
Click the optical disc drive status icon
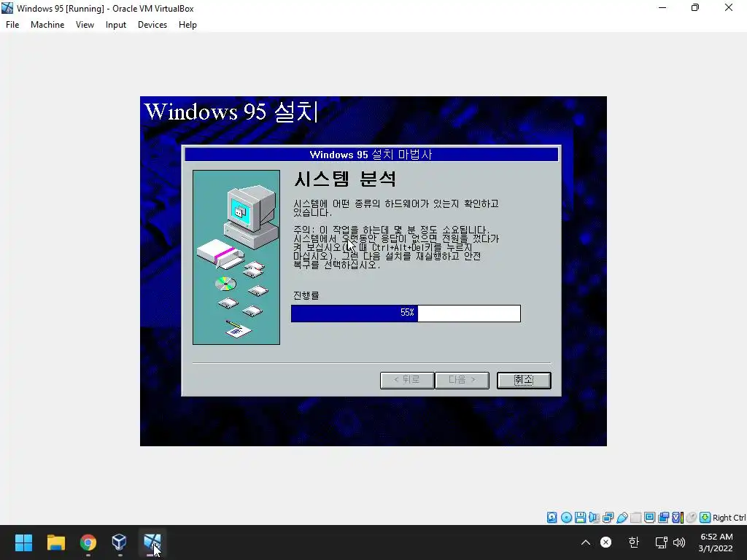[566, 518]
